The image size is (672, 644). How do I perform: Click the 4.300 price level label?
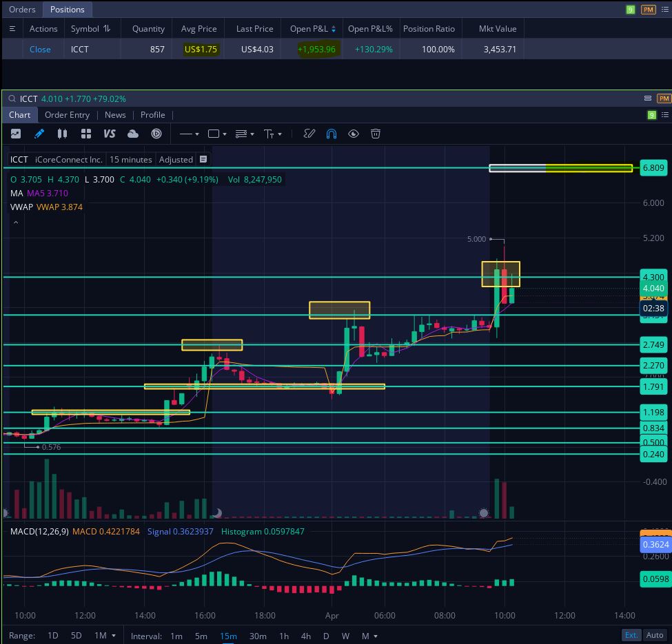pyautogui.click(x=653, y=277)
